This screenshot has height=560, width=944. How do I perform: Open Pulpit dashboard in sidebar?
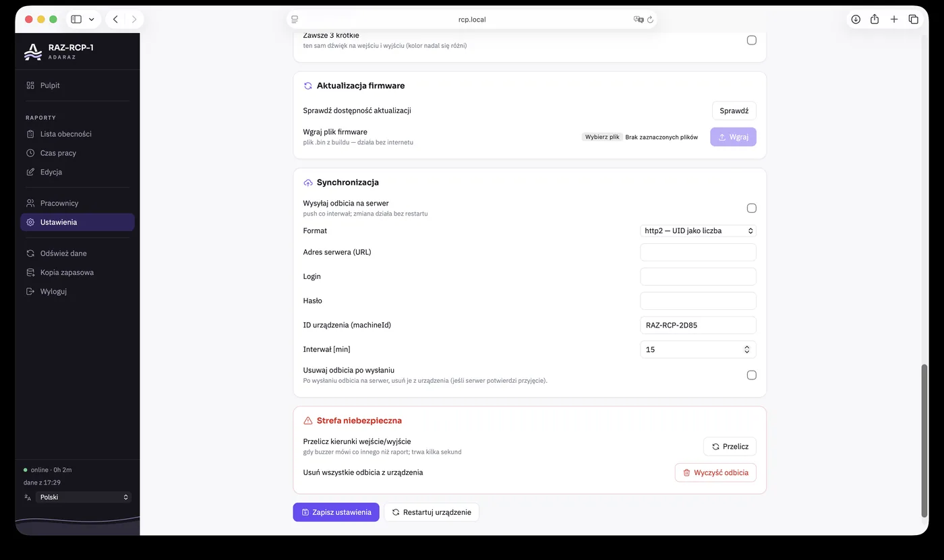pos(78,86)
